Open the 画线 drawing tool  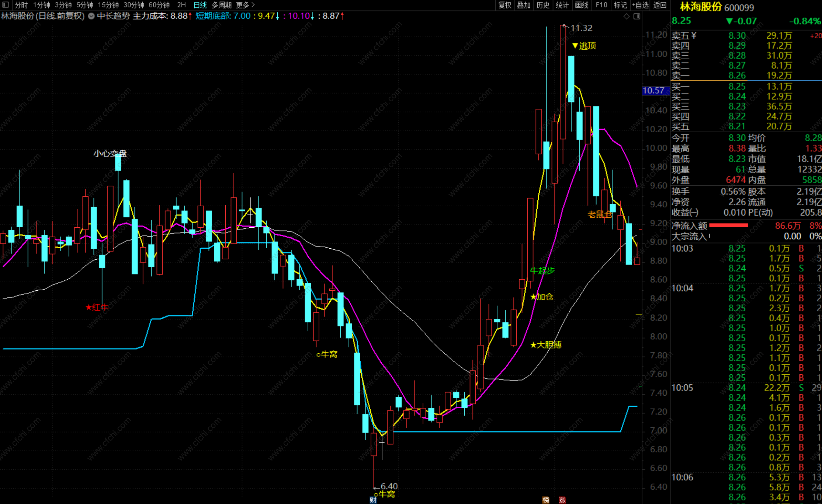pyautogui.click(x=582, y=5)
